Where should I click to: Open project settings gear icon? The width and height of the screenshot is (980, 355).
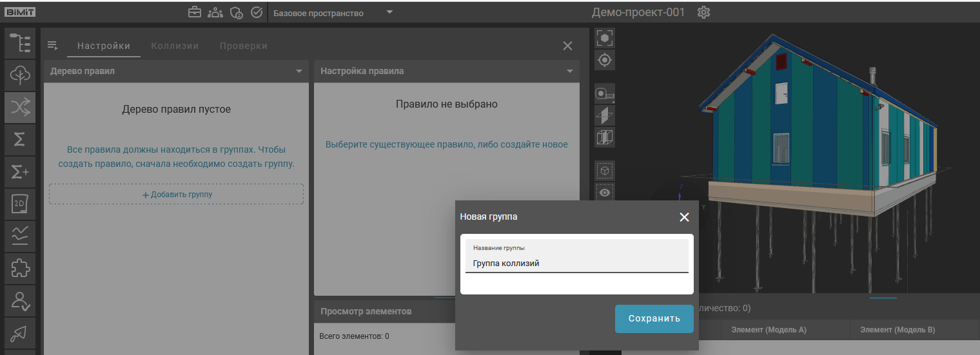(703, 13)
